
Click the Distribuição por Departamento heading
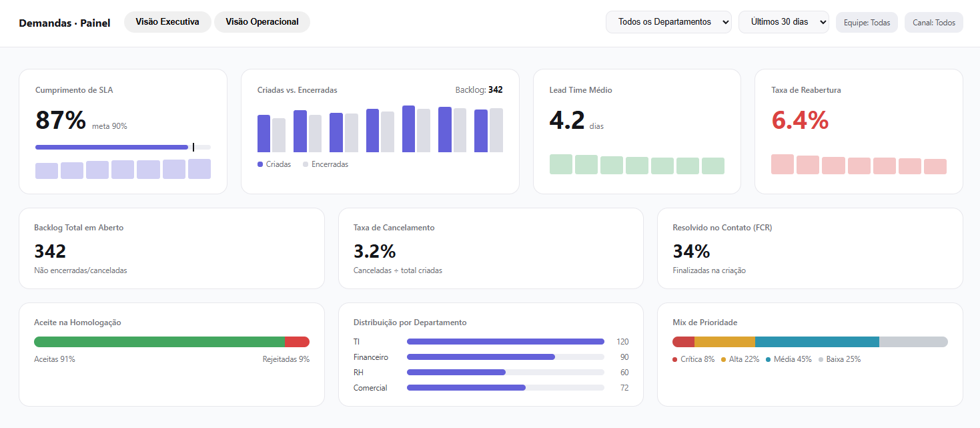(x=410, y=323)
